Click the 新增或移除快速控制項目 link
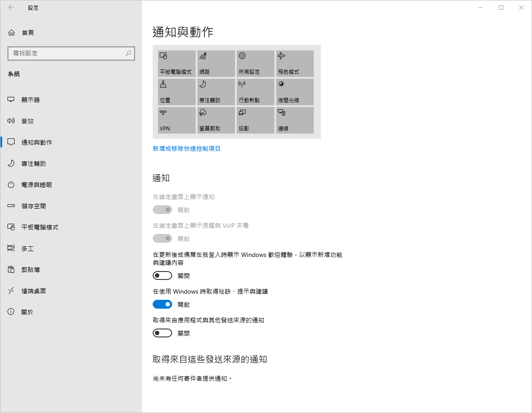This screenshot has height=413, width=532. click(x=187, y=149)
